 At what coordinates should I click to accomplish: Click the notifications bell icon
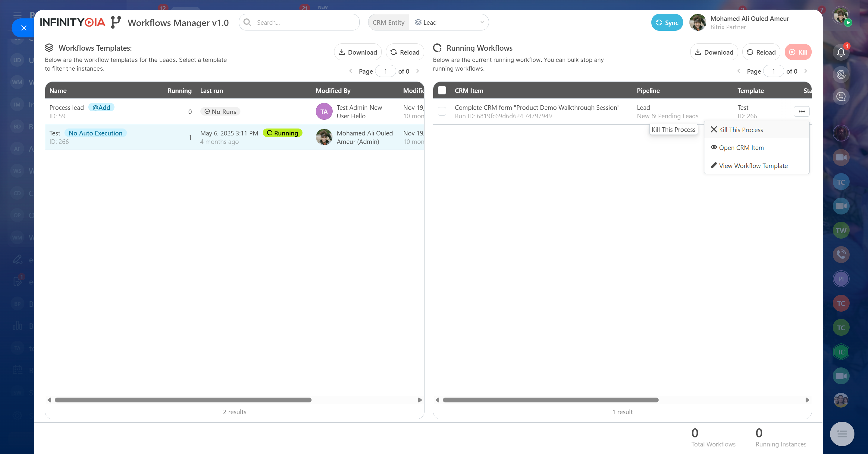841,52
